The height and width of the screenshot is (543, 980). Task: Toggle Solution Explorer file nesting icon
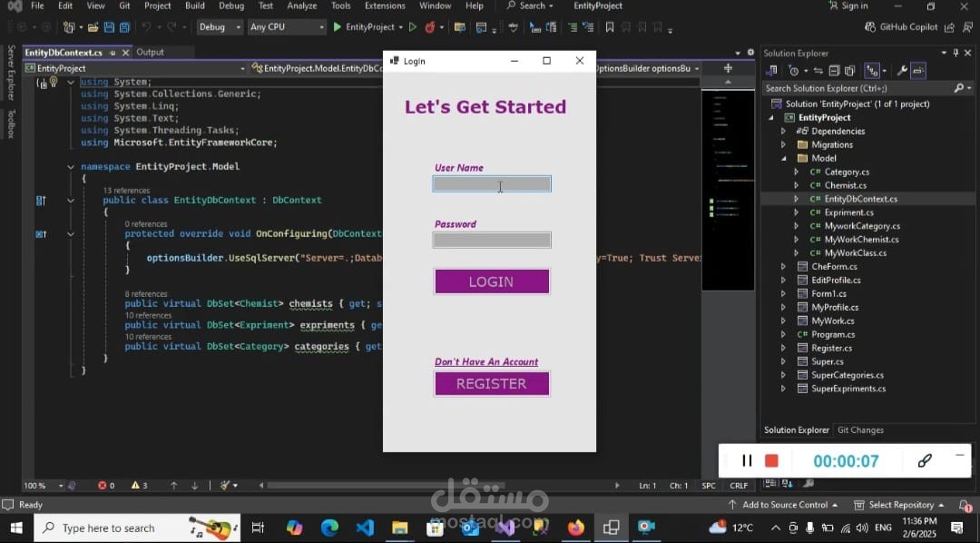872,71
